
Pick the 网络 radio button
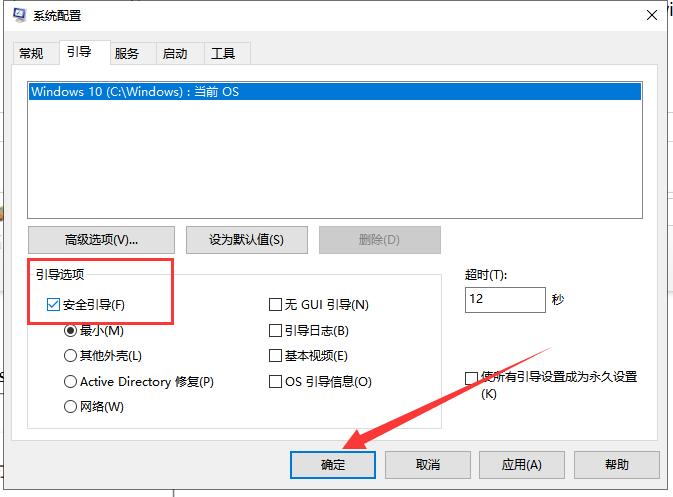[70, 407]
